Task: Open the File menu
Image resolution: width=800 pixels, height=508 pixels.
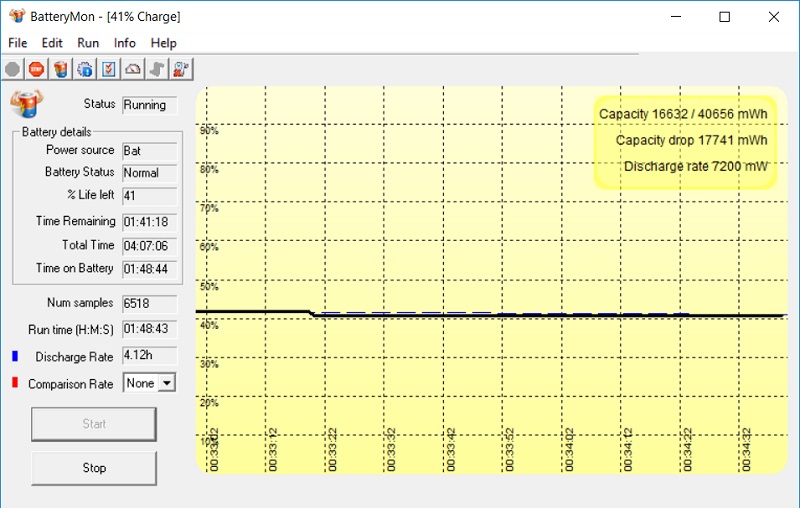Action: 18,43
